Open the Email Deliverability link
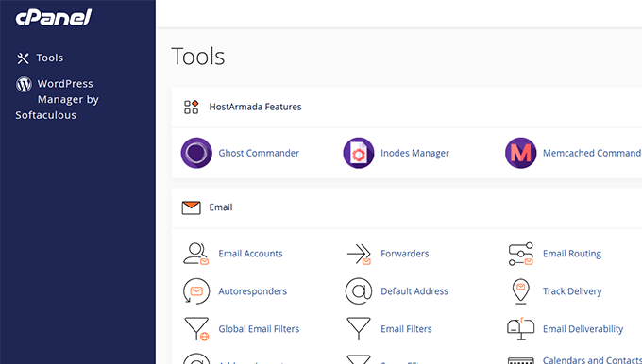Viewport: 642px width, 364px height. click(583, 329)
